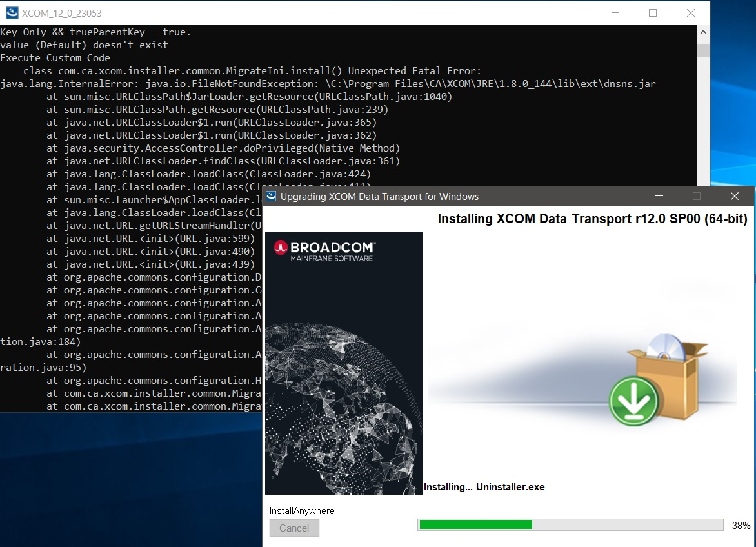Click the 'URLClassPath.java:239' stack trace line
Screen dimensions: 756x547
(x=217, y=110)
